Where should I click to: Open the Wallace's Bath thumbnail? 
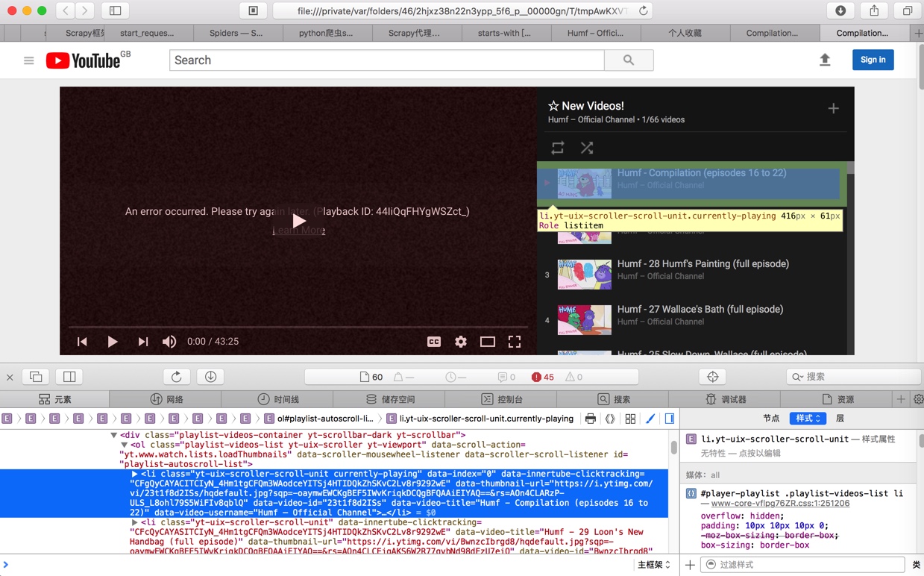tap(585, 320)
